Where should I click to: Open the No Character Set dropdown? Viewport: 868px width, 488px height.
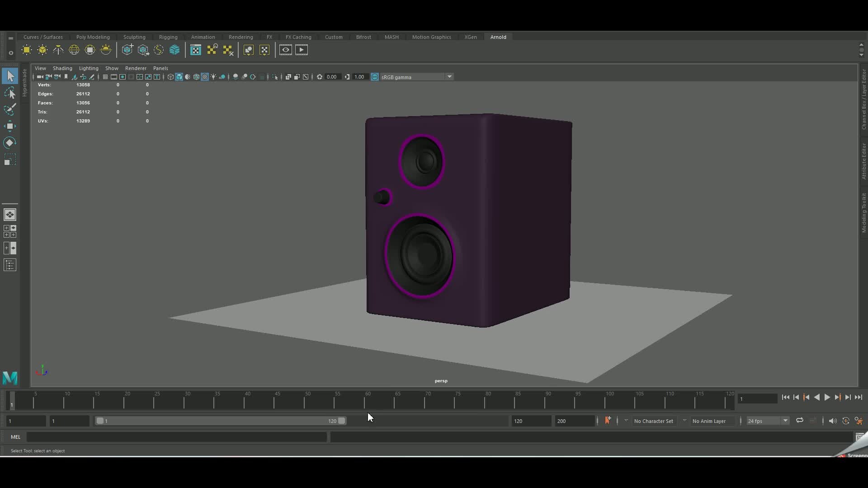click(654, 421)
